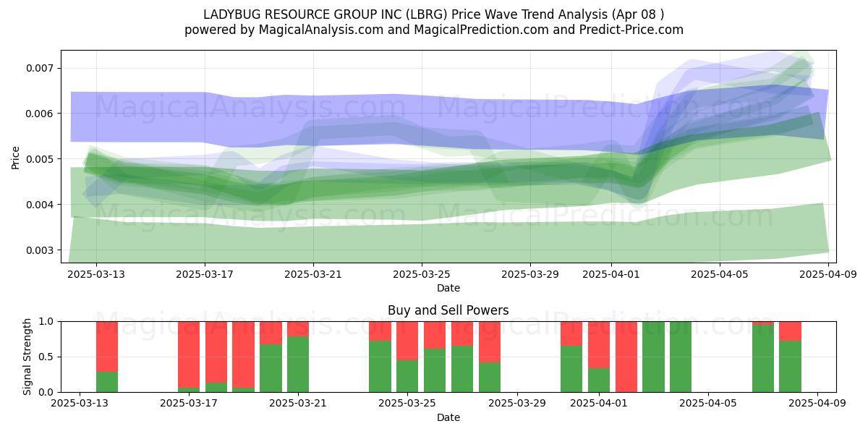Click the 'Price' y-axis label
Viewport: 868px width, 434px height.
pyautogui.click(x=16, y=158)
